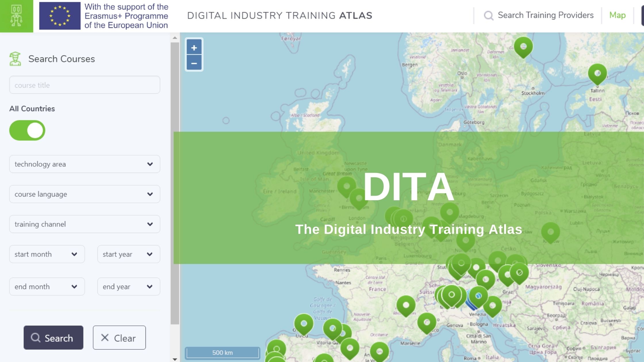Click the European Union flag logo
The height and width of the screenshot is (362, 644).
click(x=60, y=16)
